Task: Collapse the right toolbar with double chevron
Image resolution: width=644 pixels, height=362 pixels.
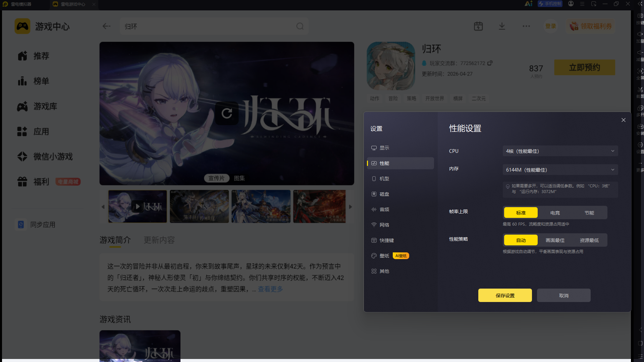Action: click(640, 4)
